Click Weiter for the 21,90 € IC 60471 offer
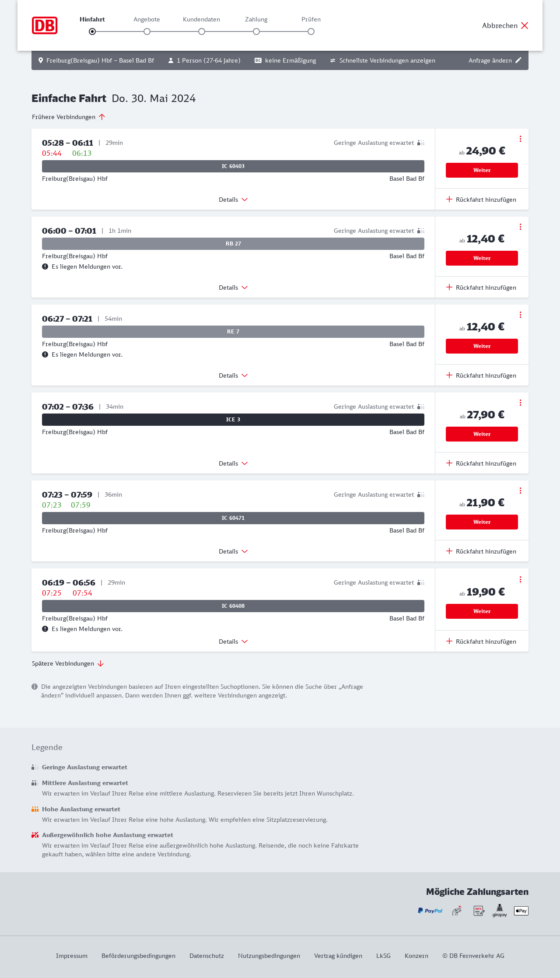The image size is (560, 978). pos(482,522)
